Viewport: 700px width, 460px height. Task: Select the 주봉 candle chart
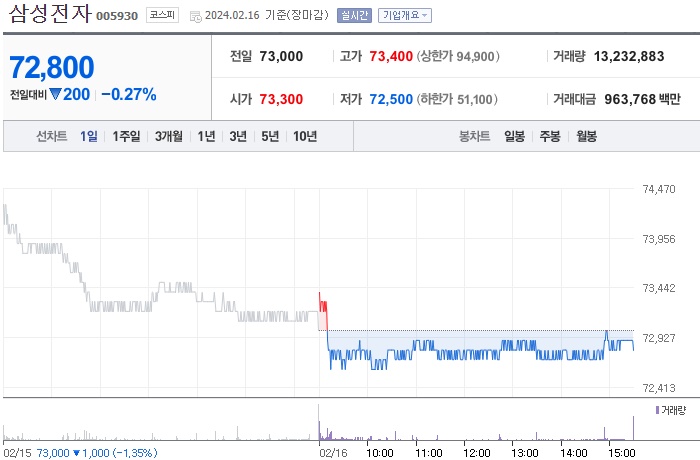[550, 136]
